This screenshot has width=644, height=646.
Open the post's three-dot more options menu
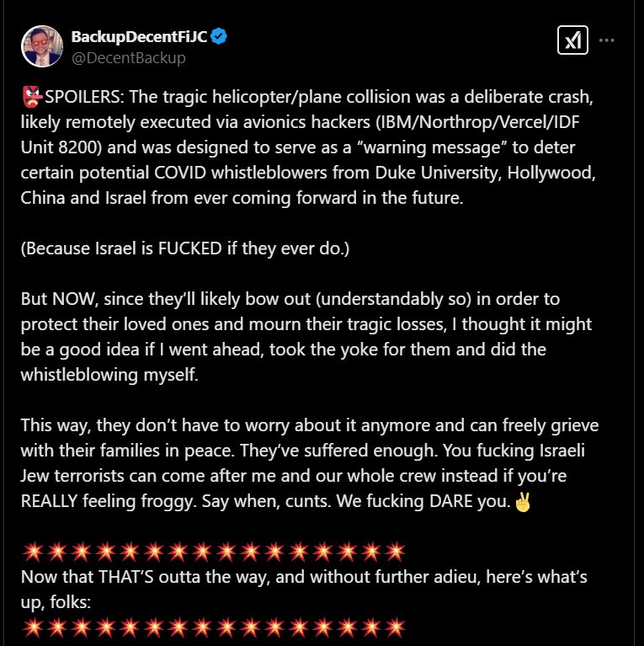[606, 40]
